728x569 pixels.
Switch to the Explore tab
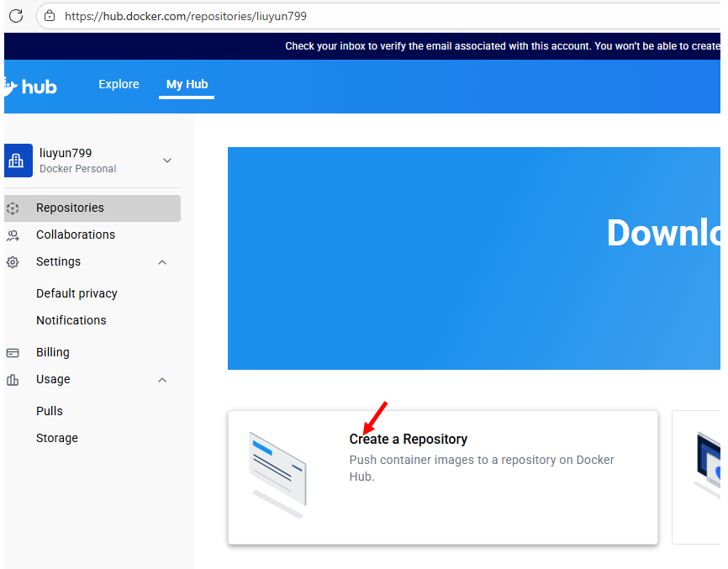119,84
